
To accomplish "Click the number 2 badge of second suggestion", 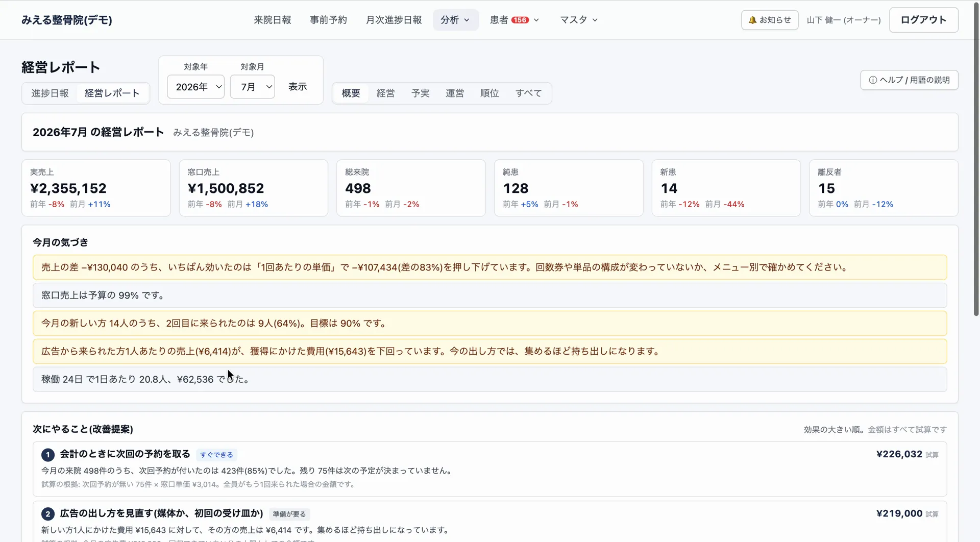I will (47, 514).
